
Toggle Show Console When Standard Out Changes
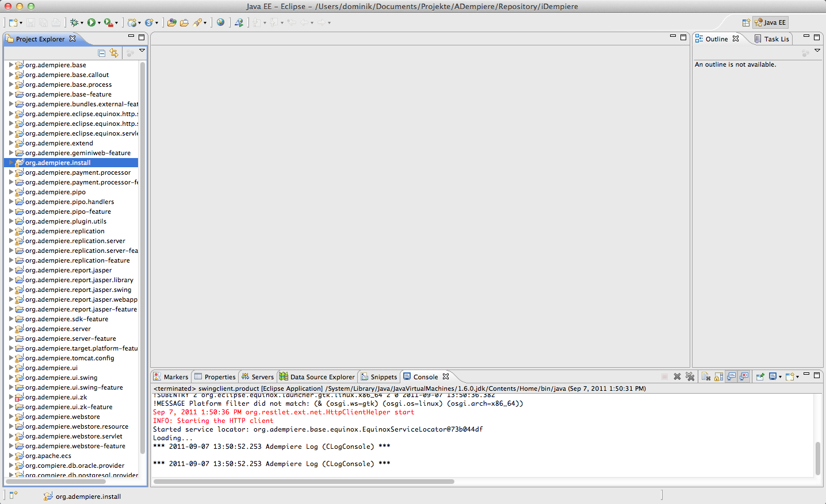[x=732, y=376]
